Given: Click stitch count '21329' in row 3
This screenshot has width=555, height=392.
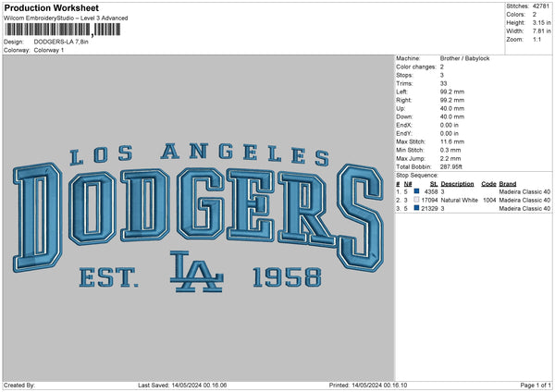Looking at the screenshot, I should click(x=430, y=209).
